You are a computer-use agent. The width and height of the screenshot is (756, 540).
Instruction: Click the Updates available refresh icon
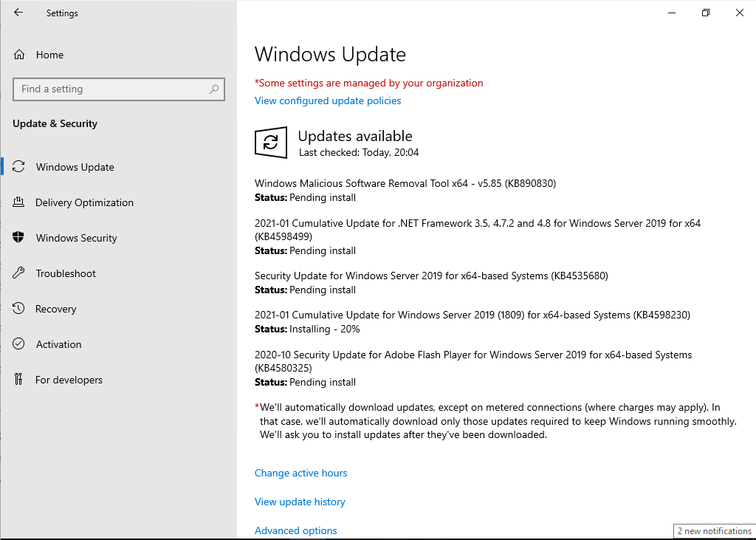pos(271,142)
